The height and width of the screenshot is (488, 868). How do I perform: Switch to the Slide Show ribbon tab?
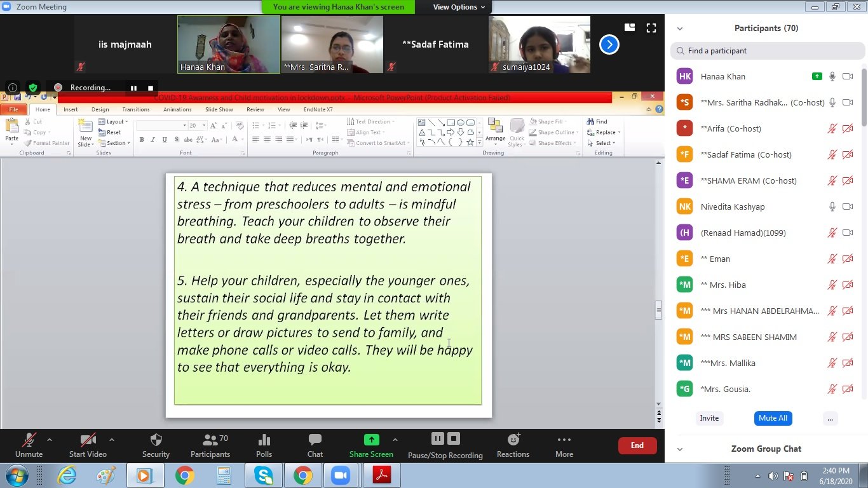(x=219, y=109)
